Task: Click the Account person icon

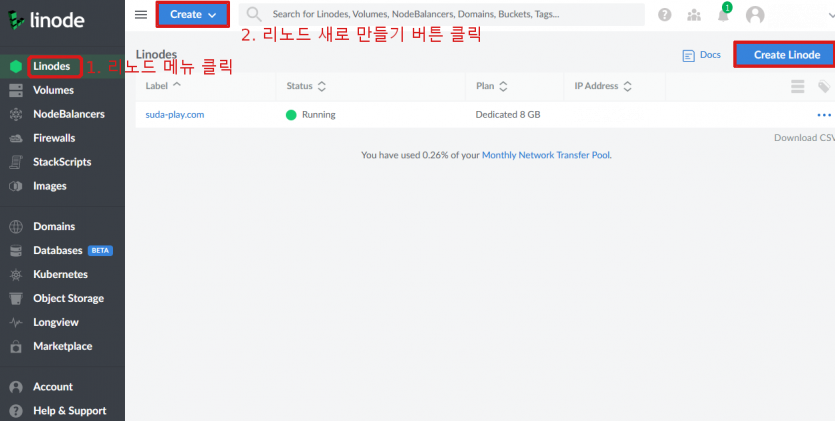Action: tap(16, 387)
